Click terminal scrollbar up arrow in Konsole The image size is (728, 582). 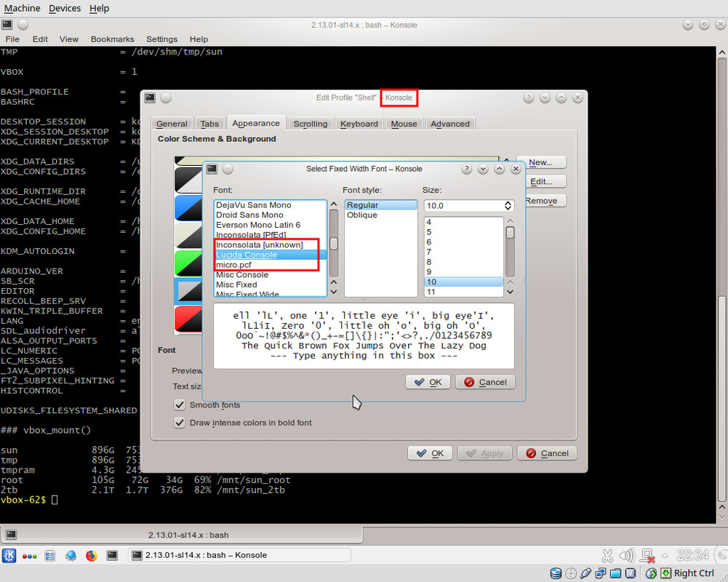coord(722,52)
